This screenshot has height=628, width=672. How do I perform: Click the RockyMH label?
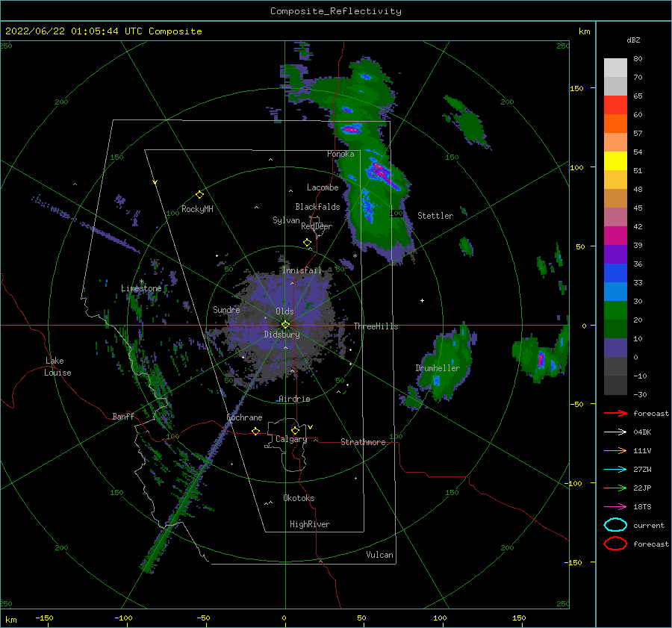(x=197, y=209)
